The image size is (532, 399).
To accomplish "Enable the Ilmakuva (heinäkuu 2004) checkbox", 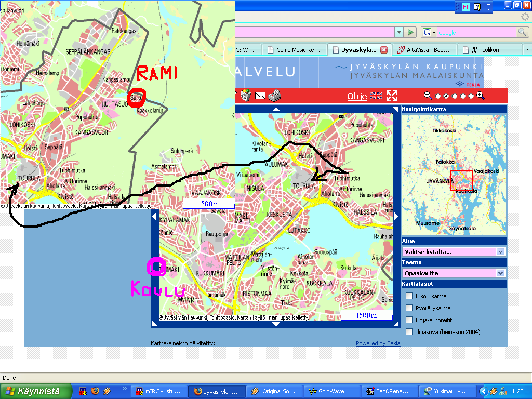I will (409, 331).
